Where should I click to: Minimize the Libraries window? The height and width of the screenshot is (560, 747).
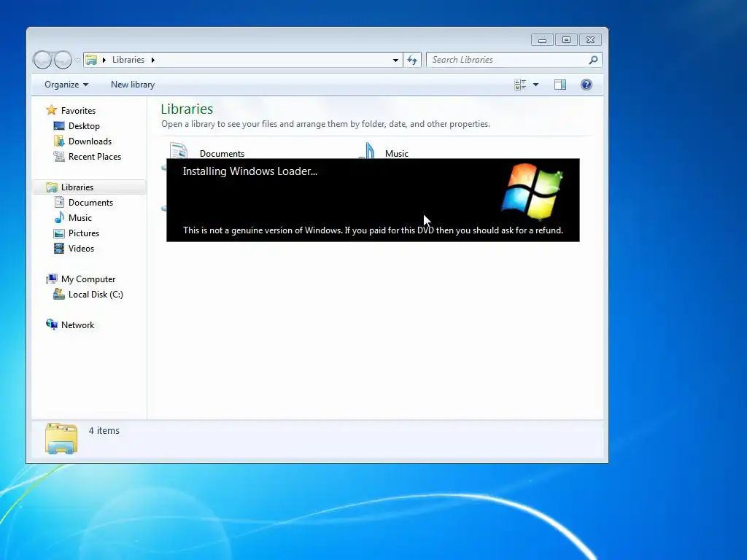pos(542,40)
